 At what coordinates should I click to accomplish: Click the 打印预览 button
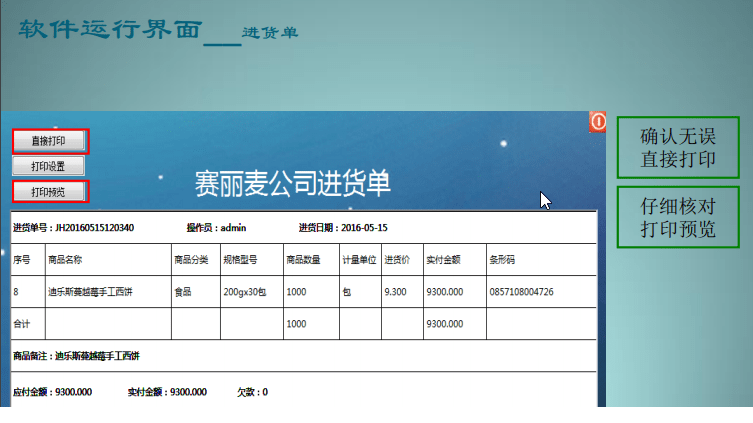(49, 192)
